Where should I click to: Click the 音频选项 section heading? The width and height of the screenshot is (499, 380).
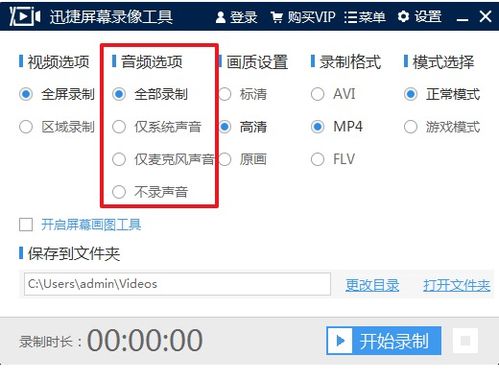(152, 62)
